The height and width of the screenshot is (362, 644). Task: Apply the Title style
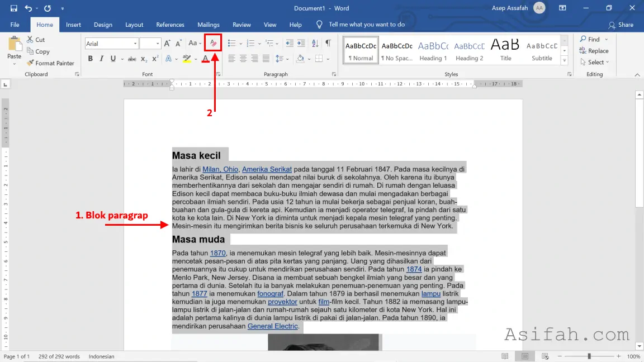click(x=505, y=50)
